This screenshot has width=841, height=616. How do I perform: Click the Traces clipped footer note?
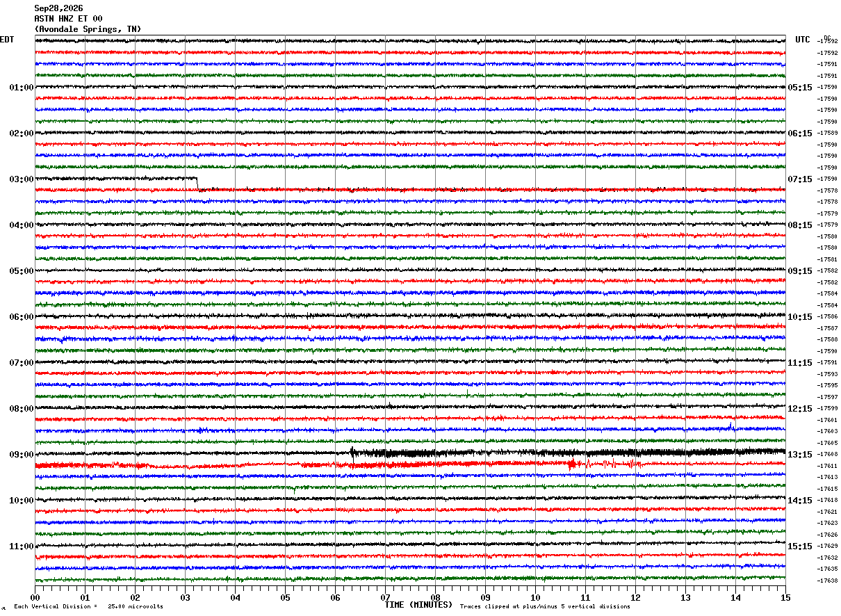(545, 606)
